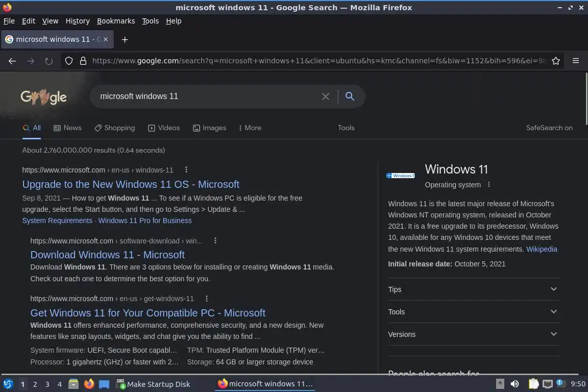This screenshot has width=588, height=392.
Task: Open the More search filters dropdown
Action: coord(250,128)
